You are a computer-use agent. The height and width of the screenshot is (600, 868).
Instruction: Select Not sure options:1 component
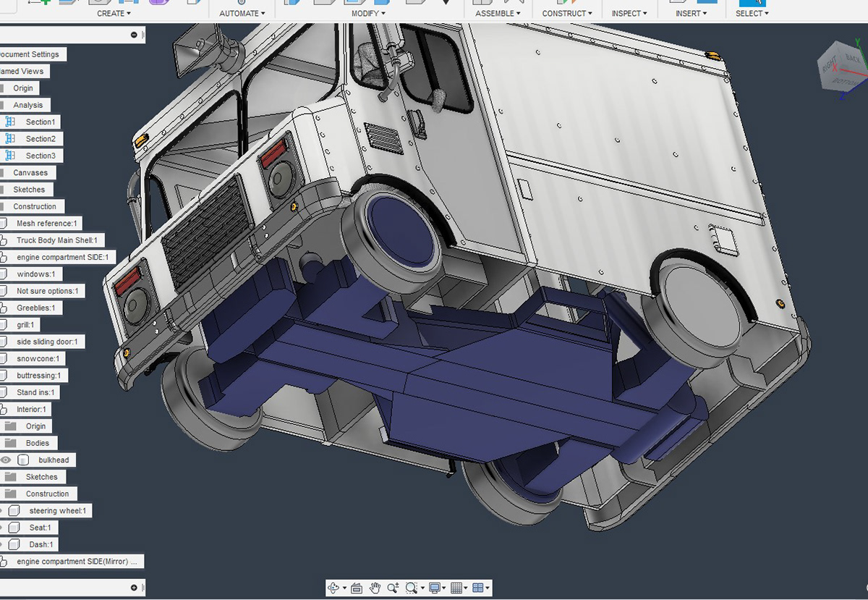tap(43, 291)
